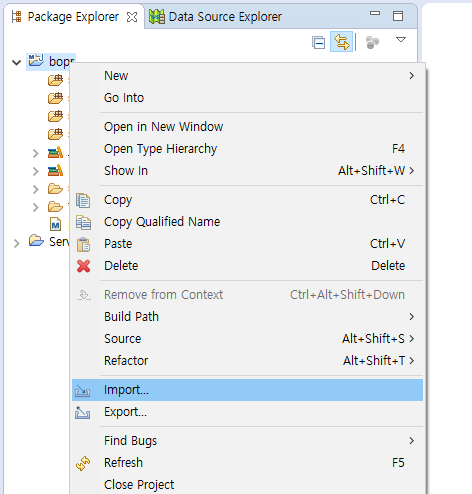Click the Collapse All toolbar icon
The image size is (472, 494).
(318, 42)
